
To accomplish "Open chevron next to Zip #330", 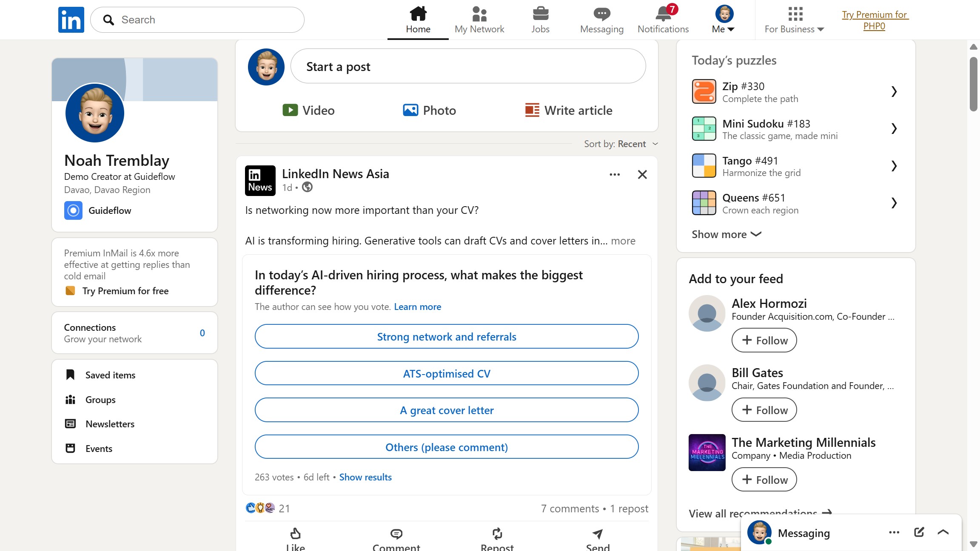I will click(894, 91).
